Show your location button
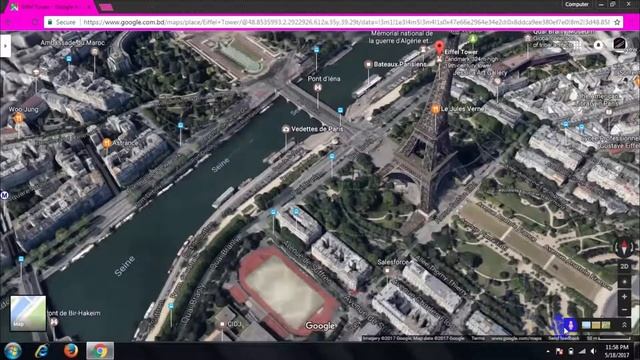Image resolution: width=640 pixels, height=360 pixels. click(x=624, y=282)
